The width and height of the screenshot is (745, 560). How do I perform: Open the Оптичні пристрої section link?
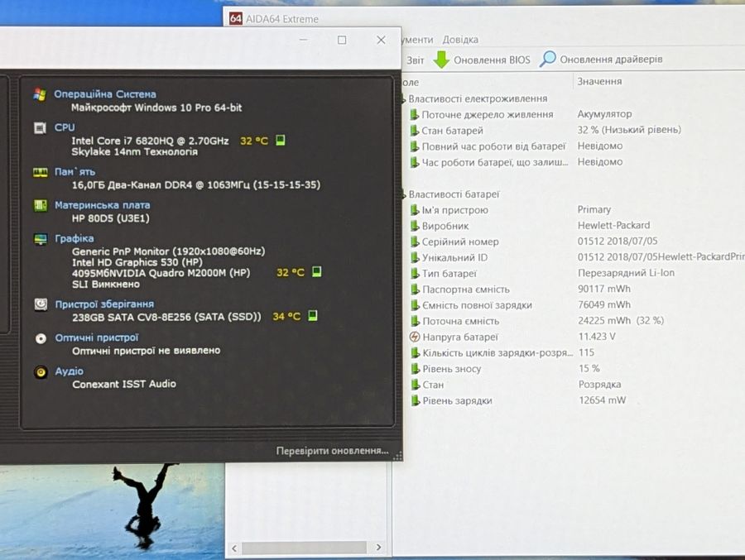tap(97, 337)
